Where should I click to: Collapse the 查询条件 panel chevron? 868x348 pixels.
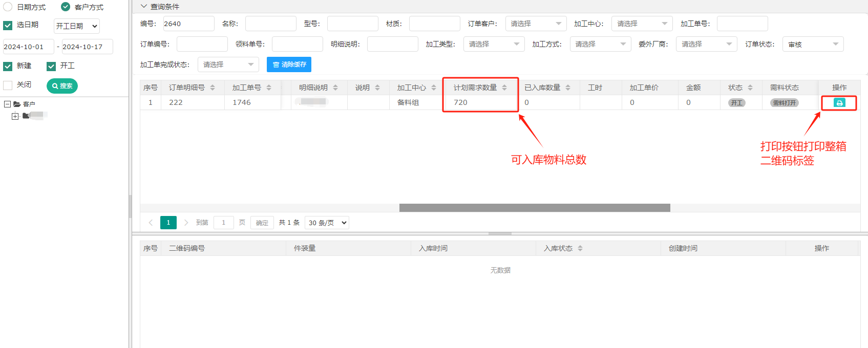point(144,7)
